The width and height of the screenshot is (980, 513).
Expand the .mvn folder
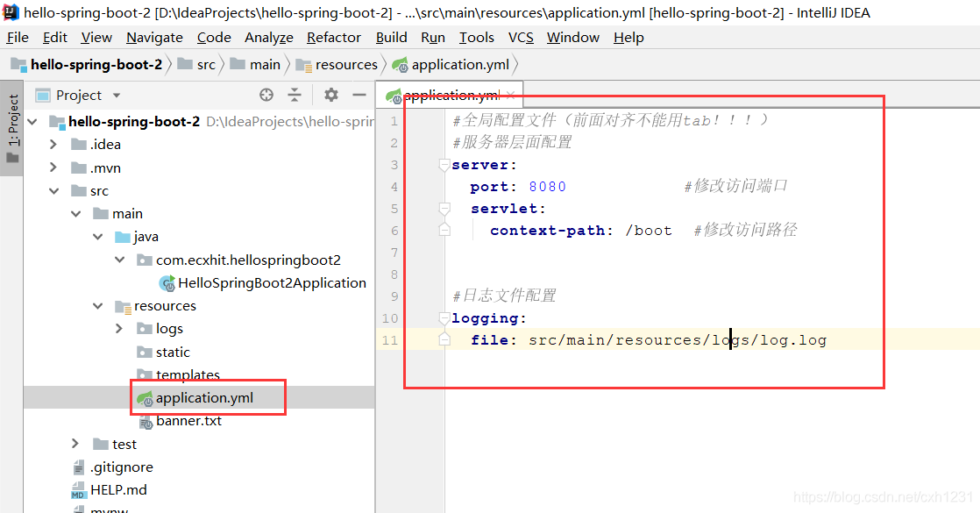[53, 167]
